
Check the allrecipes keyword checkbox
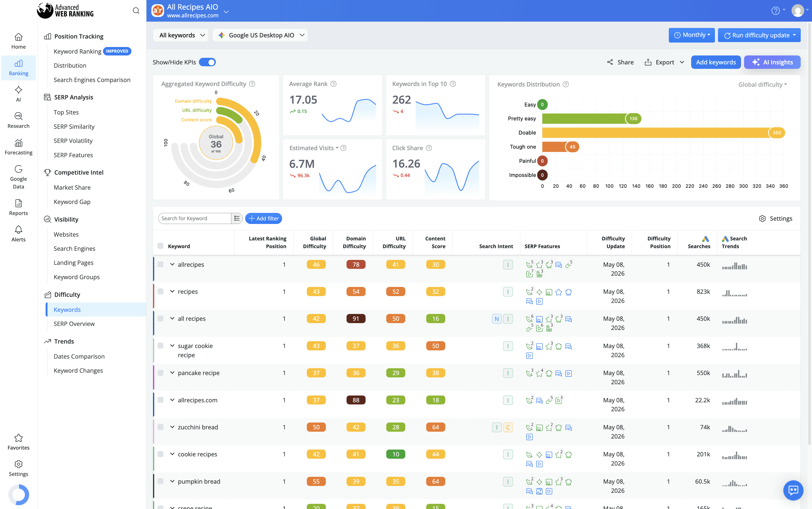tap(161, 264)
